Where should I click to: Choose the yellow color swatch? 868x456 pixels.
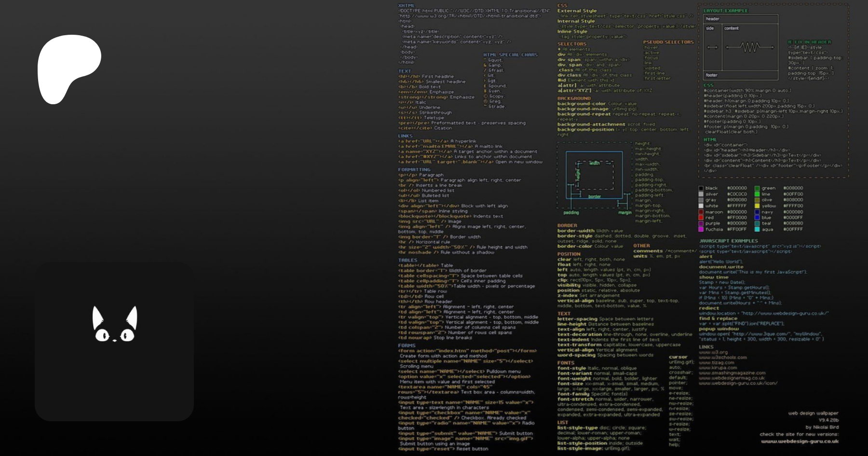(x=757, y=206)
